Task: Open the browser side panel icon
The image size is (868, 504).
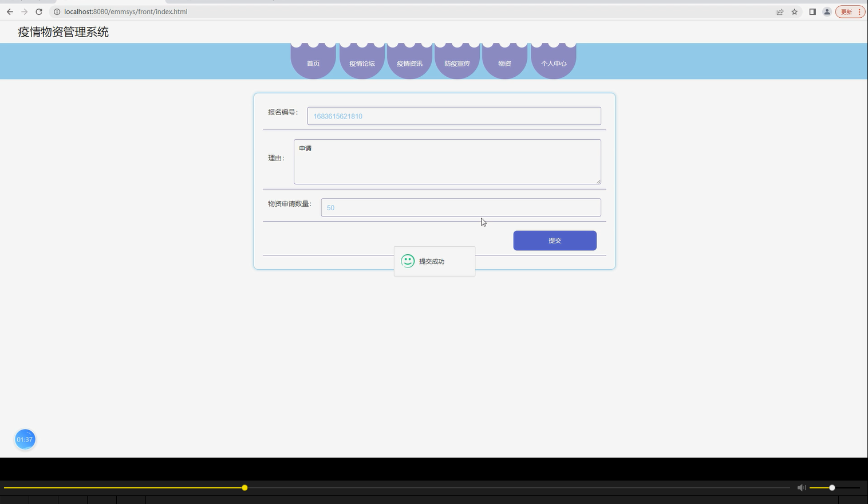Action: (812, 11)
